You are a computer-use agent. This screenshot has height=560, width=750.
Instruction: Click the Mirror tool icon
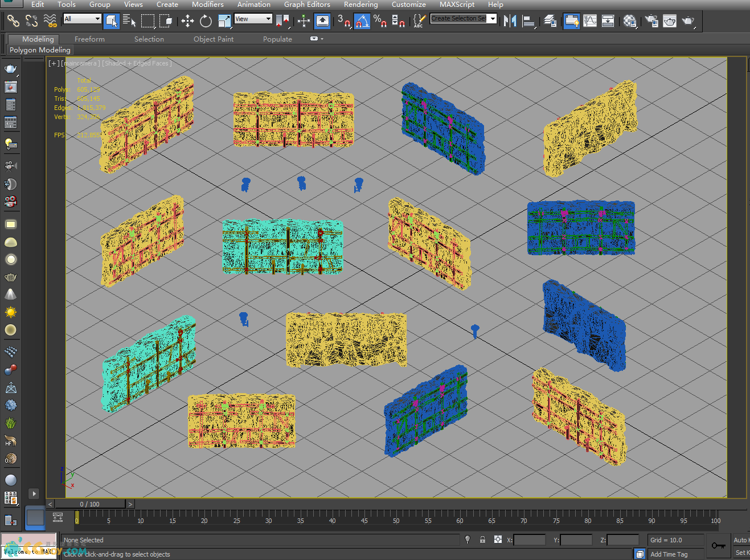(510, 21)
